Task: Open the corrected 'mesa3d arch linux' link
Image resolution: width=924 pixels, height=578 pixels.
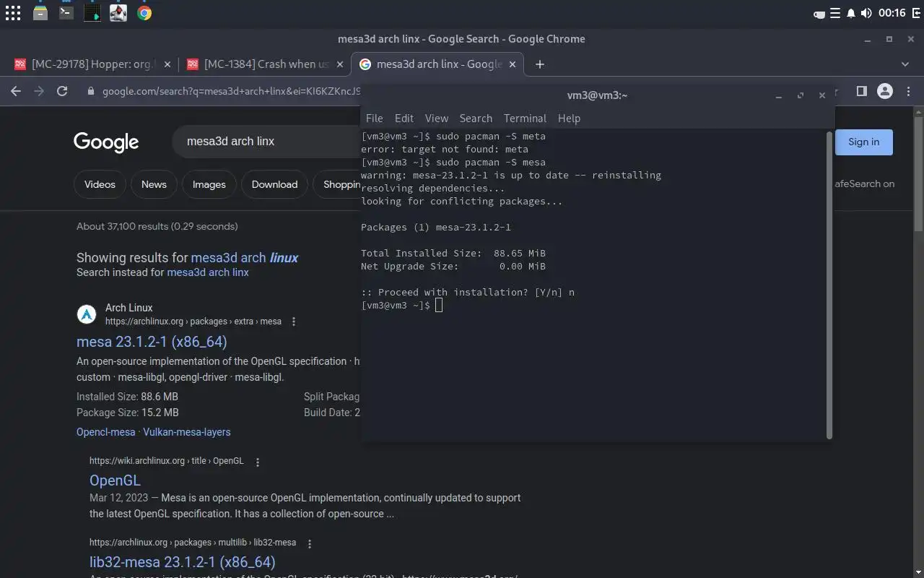Action: coord(245,258)
